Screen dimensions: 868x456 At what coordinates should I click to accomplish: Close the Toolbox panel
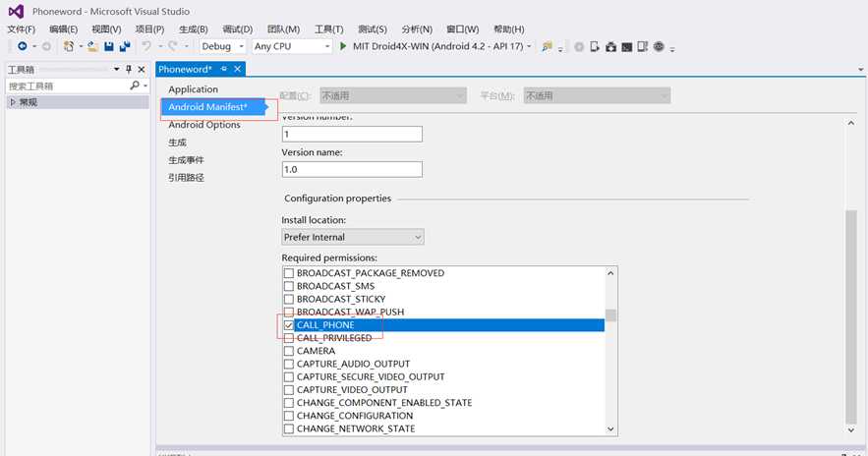142,69
